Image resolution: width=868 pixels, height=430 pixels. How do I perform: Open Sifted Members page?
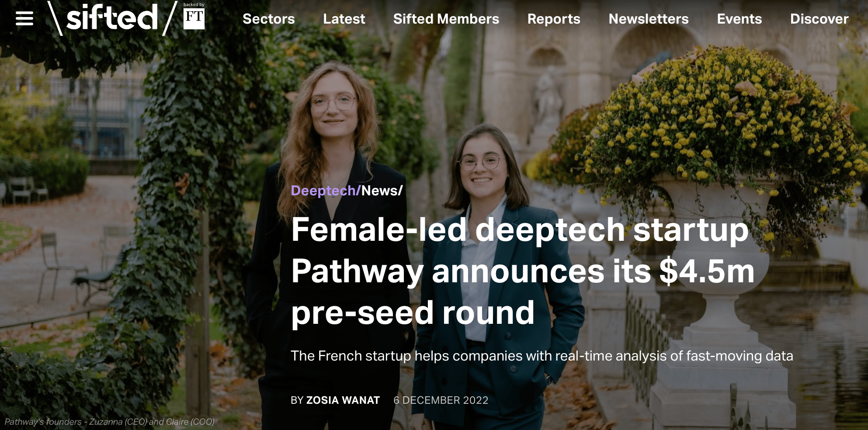[x=446, y=19]
